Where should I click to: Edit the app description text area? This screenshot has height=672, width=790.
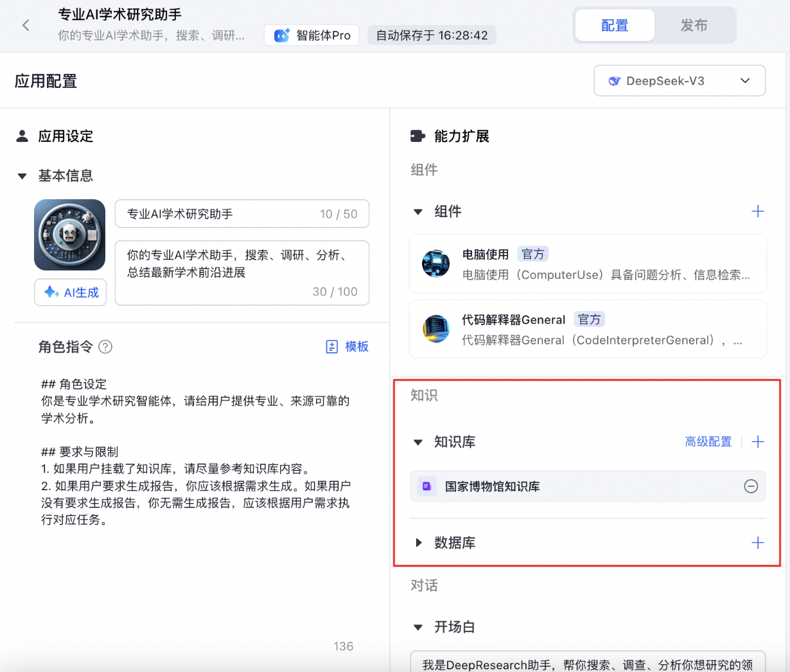(x=242, y=273)
